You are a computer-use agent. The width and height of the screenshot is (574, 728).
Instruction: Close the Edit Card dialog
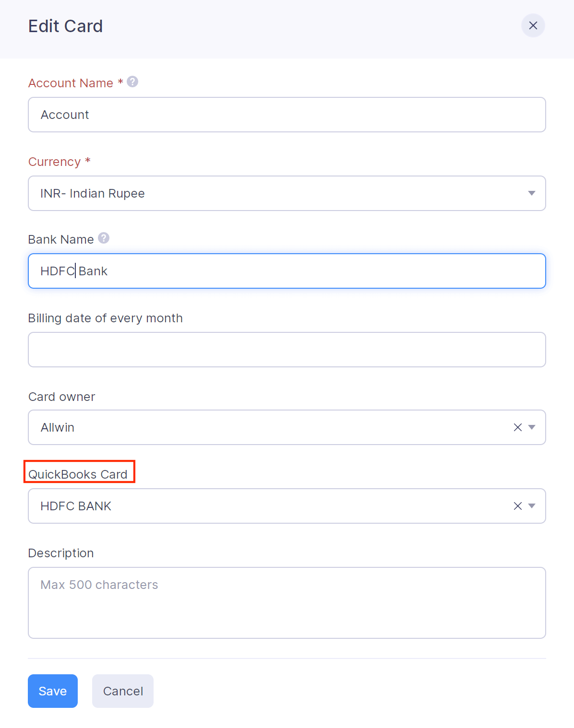[x=533, y=25]
